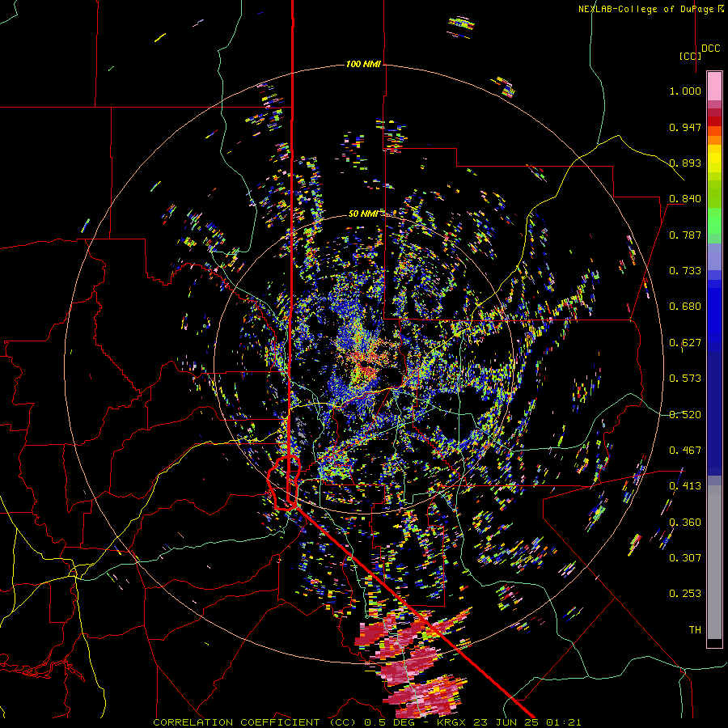Screen dimensions: 728x728
Task: Select the 0.947 scale value
Action: pos(685,127)
